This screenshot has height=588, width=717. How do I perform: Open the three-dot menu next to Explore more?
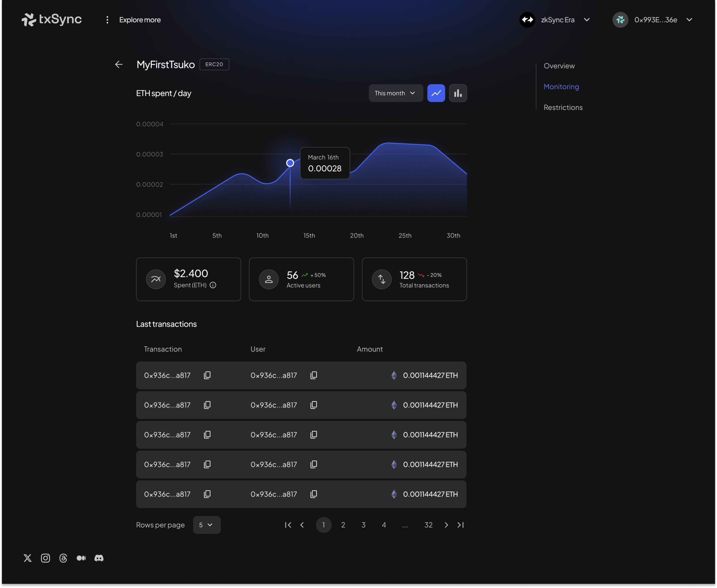point(107,20)
